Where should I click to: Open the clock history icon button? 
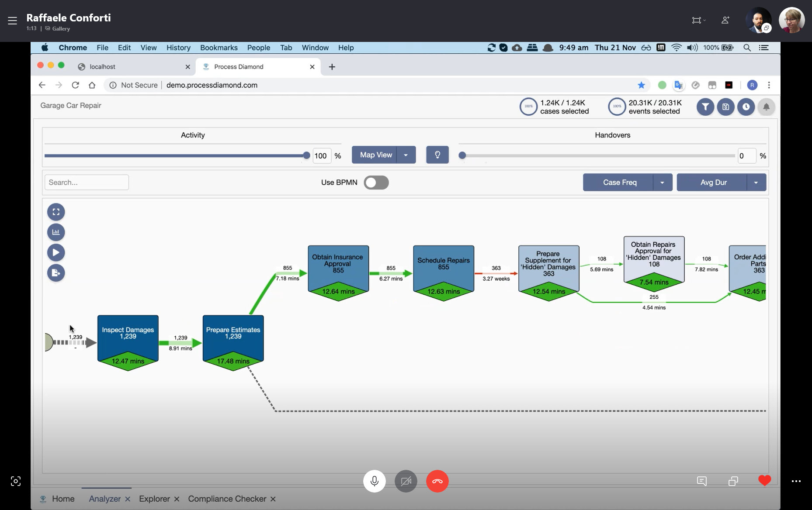coord(746,107)
